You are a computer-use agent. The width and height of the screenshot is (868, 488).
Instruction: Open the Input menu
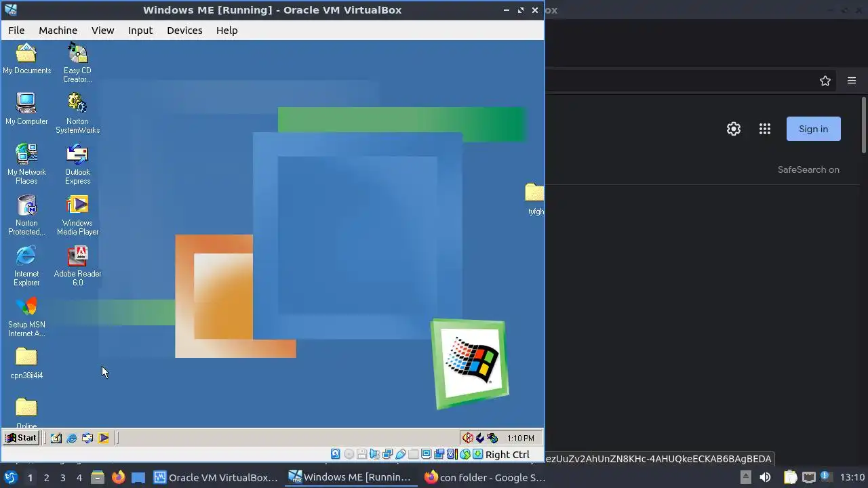(140, 30)
